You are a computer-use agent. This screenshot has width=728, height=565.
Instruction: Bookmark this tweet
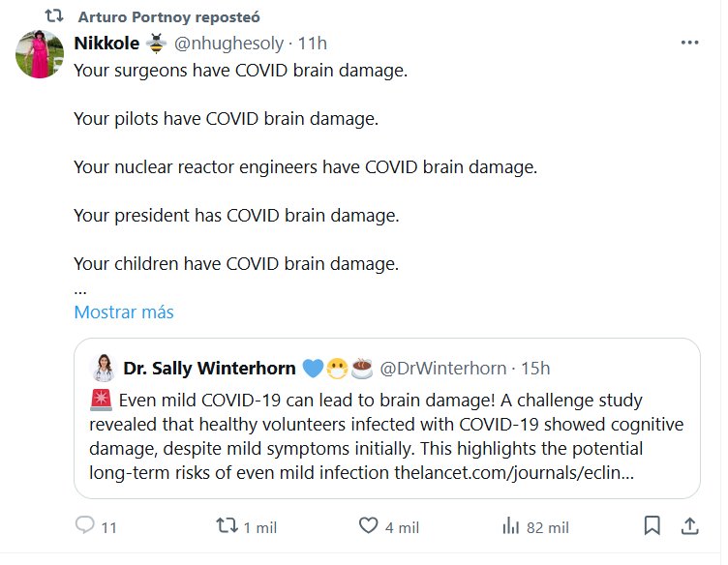tap(652, 526)
